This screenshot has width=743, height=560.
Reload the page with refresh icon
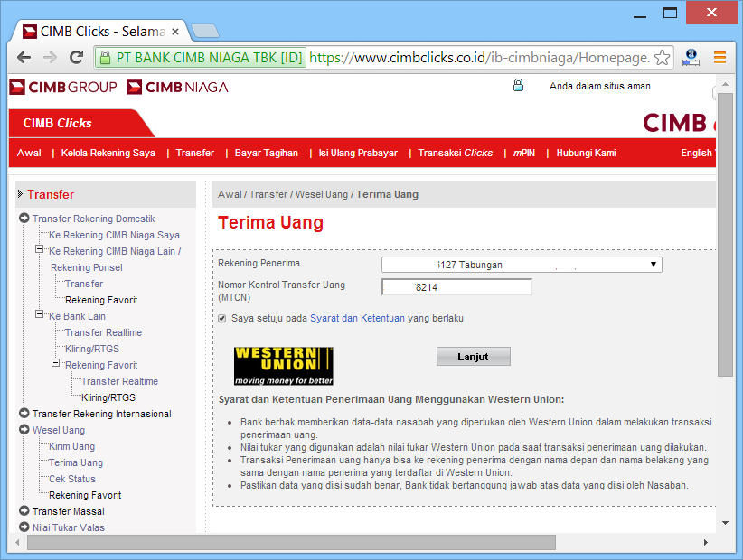[x=76, y=58]
